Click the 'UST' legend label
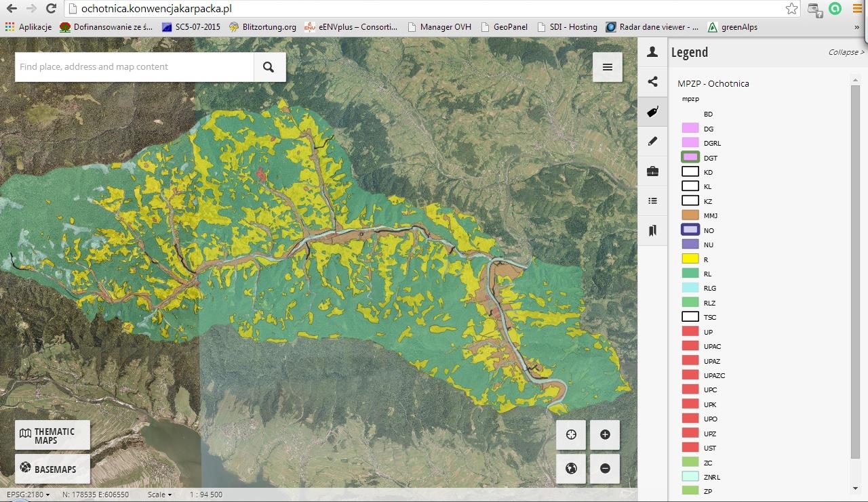This screenshot has width=868, height=502. click(x=710, y=448)
